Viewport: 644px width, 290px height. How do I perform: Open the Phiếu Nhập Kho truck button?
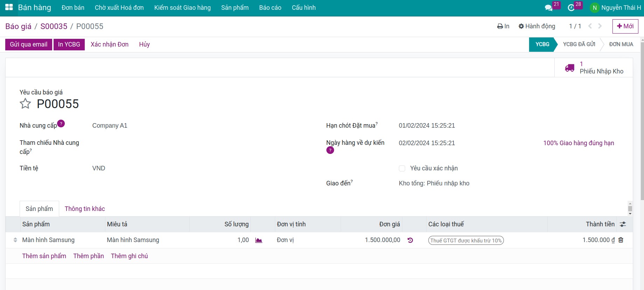point(594,68)
